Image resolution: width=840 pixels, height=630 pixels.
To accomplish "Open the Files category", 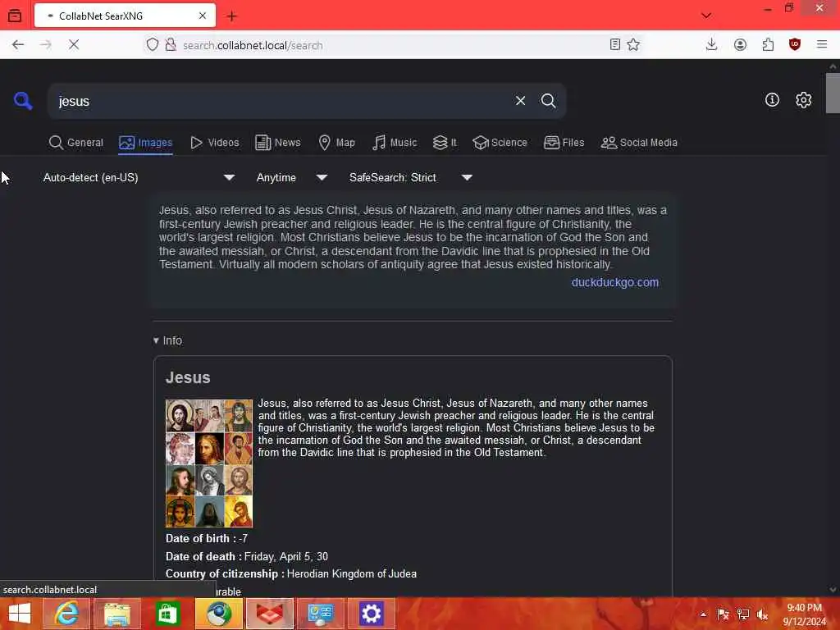I will pyautogui.click(x=564, y=143).
